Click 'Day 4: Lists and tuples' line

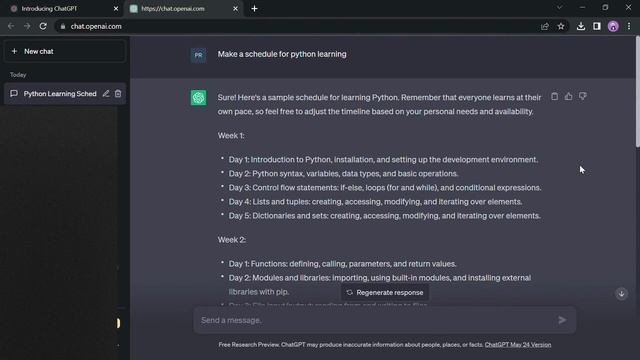pos(376,202)
